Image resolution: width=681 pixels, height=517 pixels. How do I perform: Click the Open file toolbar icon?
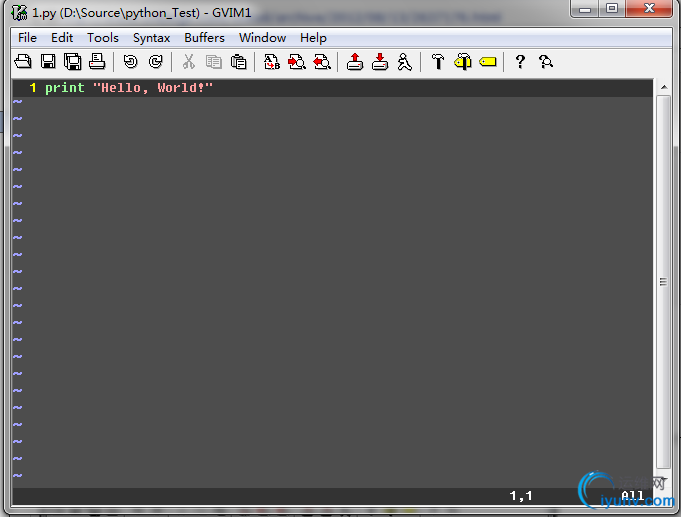[23, 62]
